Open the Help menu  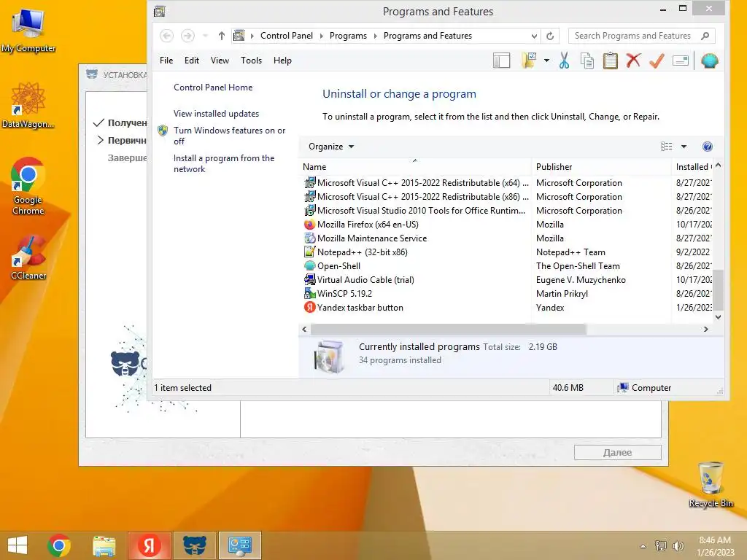[282, 61]
